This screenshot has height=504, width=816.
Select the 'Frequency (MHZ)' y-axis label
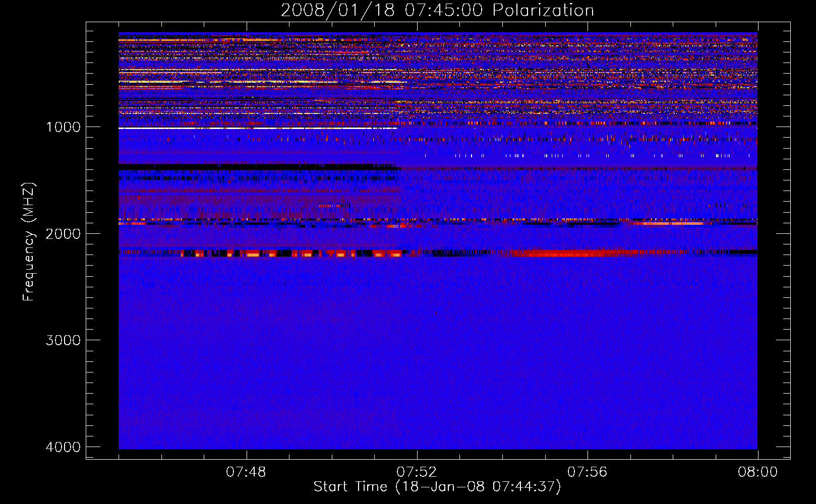(29, 242)
